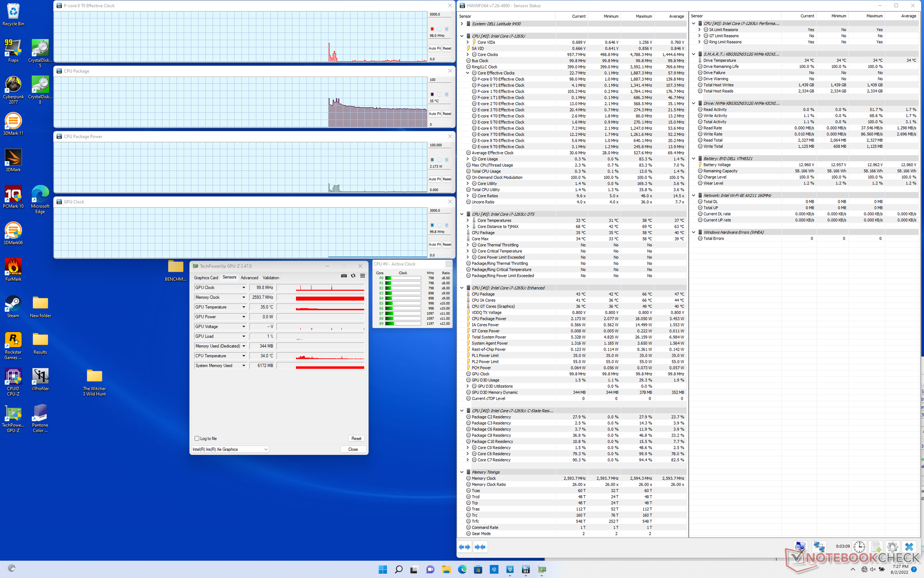The height and width of the screenshot is (578, 924).
Task: Expand the System: DELL Latitude 9430 node
Action: click(x=462, y=24)
